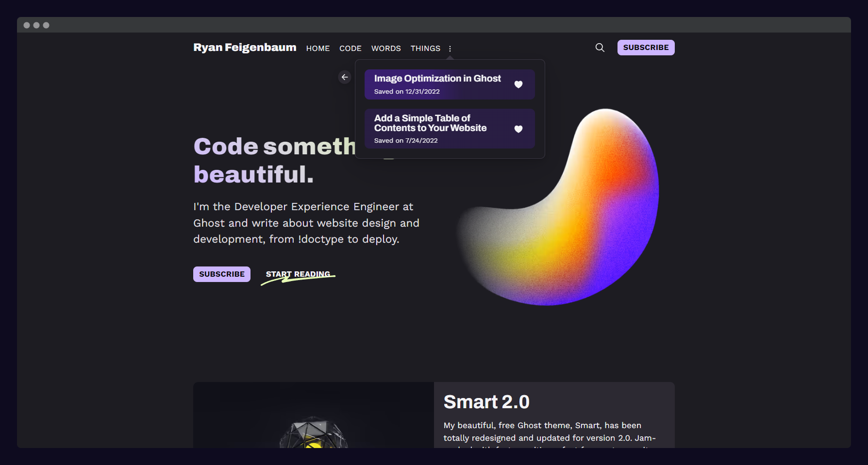Screen dimensions: 868x465
Task: Click the Ryan Feigenbaum site title
Action: pos(245,48)
